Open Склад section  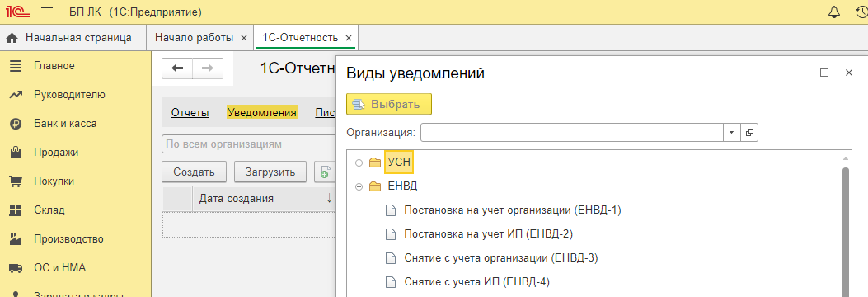tap(49, 210)
